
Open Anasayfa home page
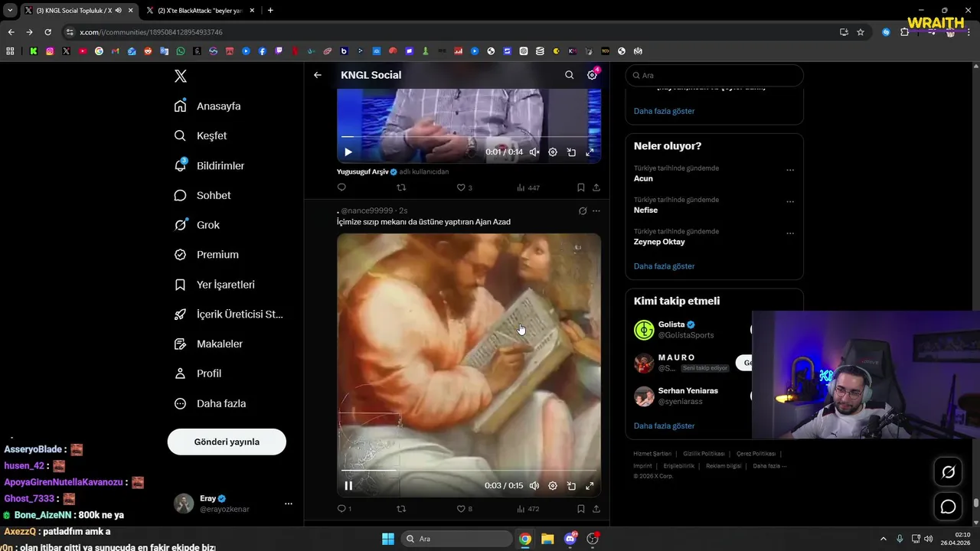click(x=207, y=106)
